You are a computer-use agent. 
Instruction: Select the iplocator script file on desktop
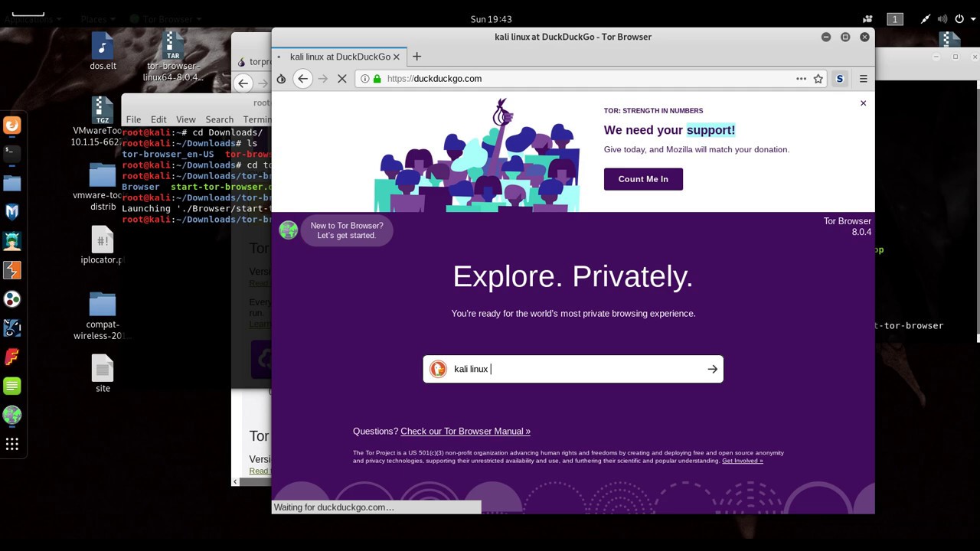click(103, 245)
